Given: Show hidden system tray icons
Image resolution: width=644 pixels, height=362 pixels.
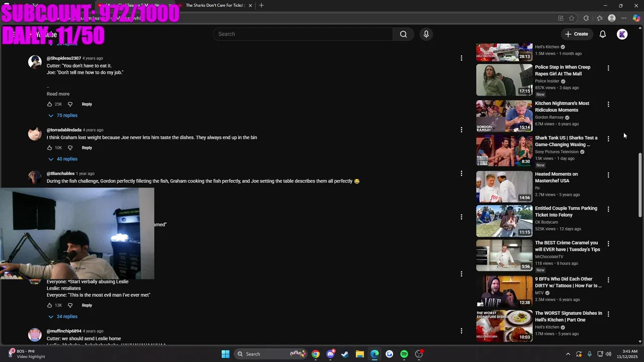Looking at the screenshot, I should click(568, 354).
